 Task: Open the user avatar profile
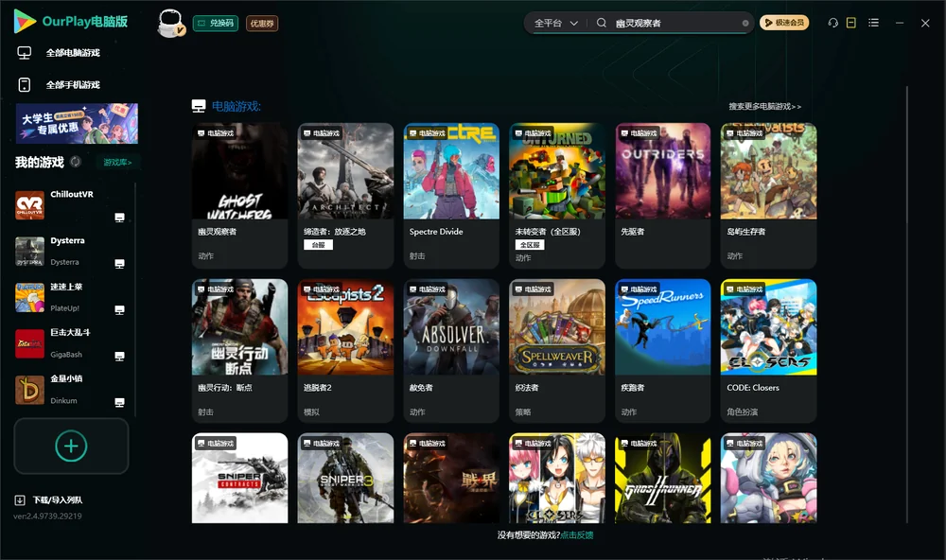coord(170,23)
